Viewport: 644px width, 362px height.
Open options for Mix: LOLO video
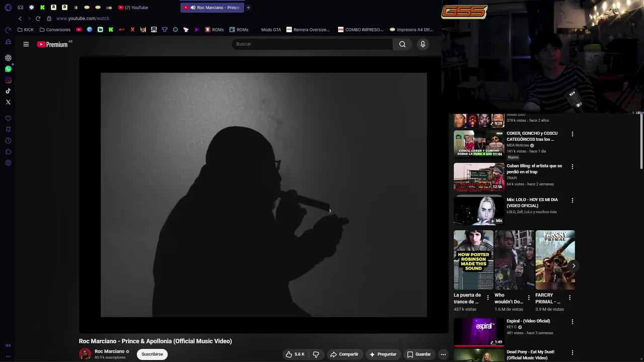coord(572,201)
